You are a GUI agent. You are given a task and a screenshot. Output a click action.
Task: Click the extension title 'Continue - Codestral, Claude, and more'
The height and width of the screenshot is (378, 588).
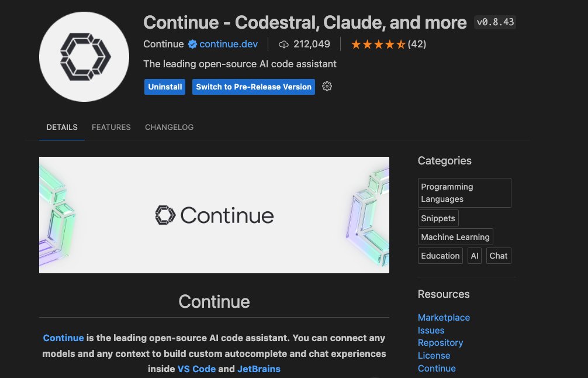305,22
